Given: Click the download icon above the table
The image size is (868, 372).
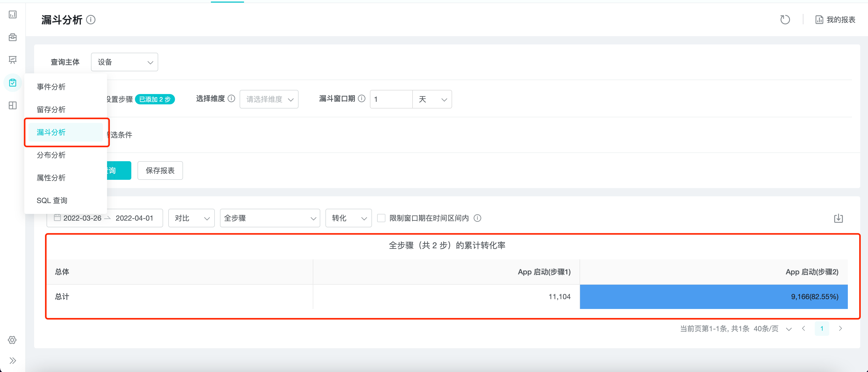Looking at the screenshot, I should click(838, 218).
